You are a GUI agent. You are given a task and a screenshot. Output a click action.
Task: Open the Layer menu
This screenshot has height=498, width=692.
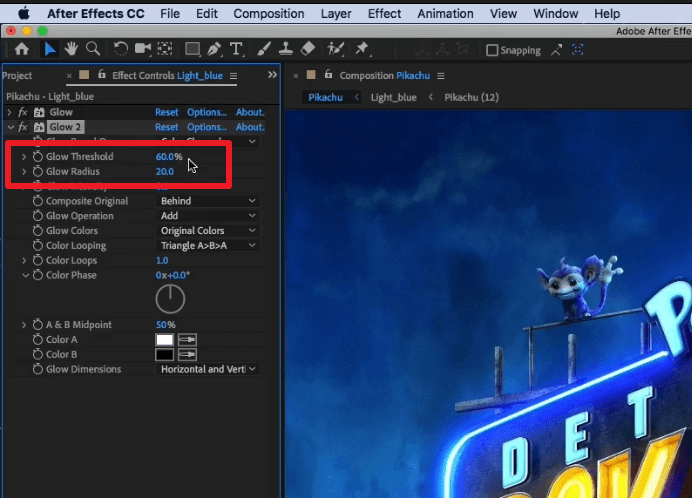pyautogui.click(x=336, y=14)
